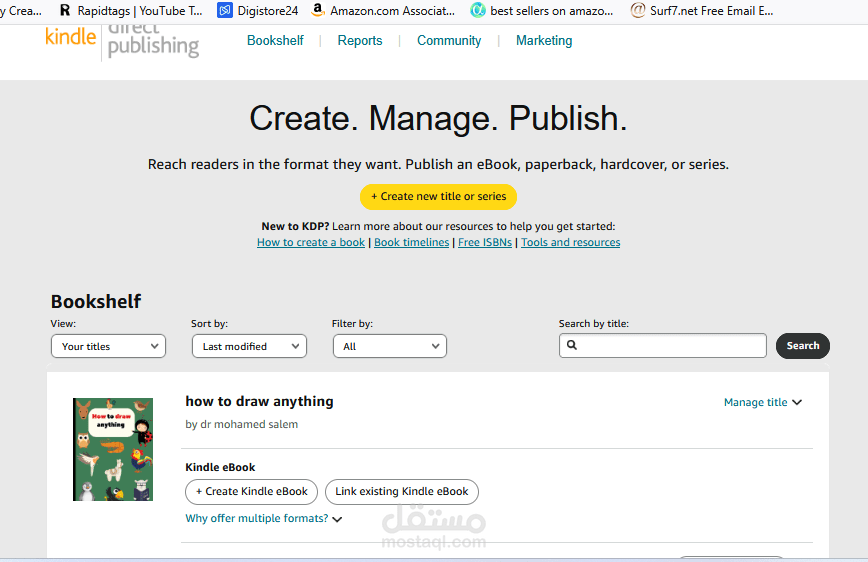Click the author line by dr mohamed salem
Viewport: 868px width, 562px height.
(x=241, y=424)
